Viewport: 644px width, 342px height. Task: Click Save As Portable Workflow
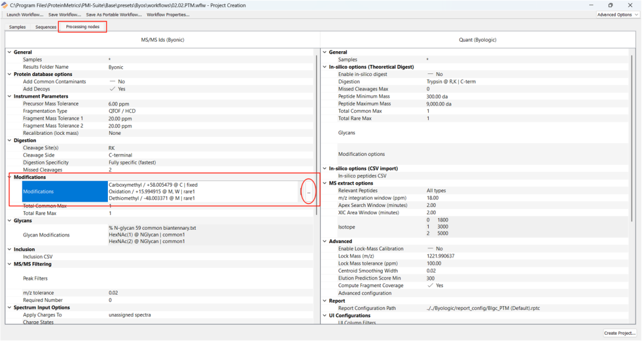coord(113,15)
